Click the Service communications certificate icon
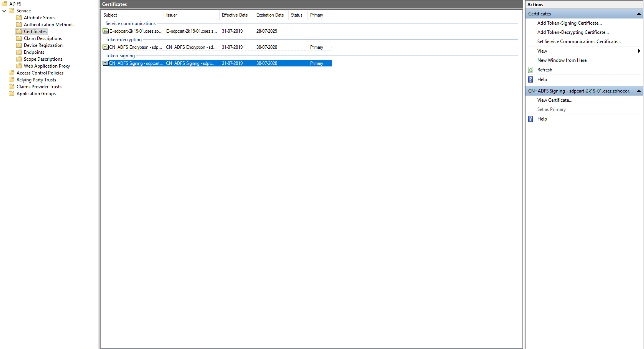 click(106, 31)
